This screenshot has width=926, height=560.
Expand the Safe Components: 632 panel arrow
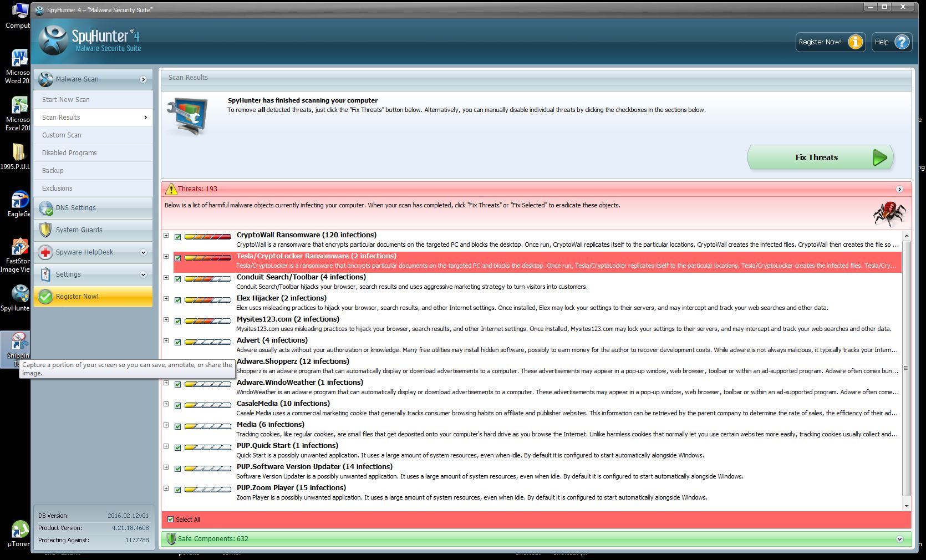pyautogui.click(x=899, y=539)
